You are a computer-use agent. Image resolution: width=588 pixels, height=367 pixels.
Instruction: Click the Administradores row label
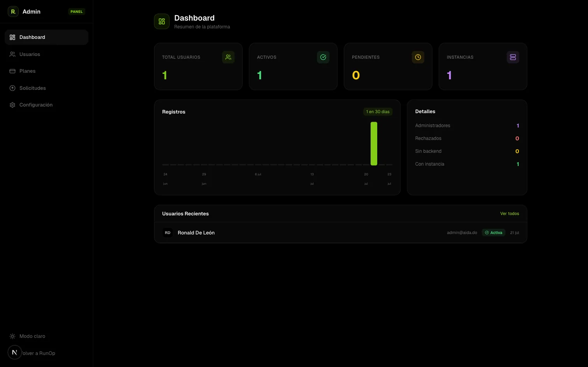(x=432, y=126)
